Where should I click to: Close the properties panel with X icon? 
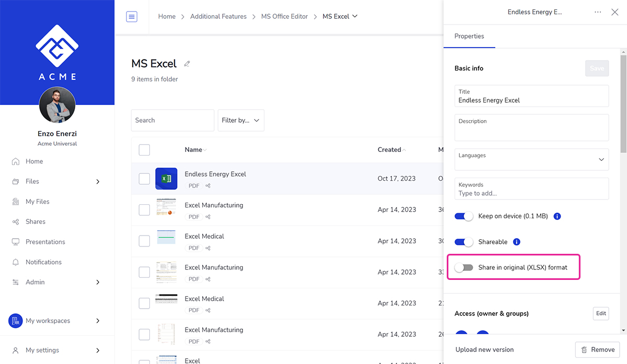tap(614, 12)
